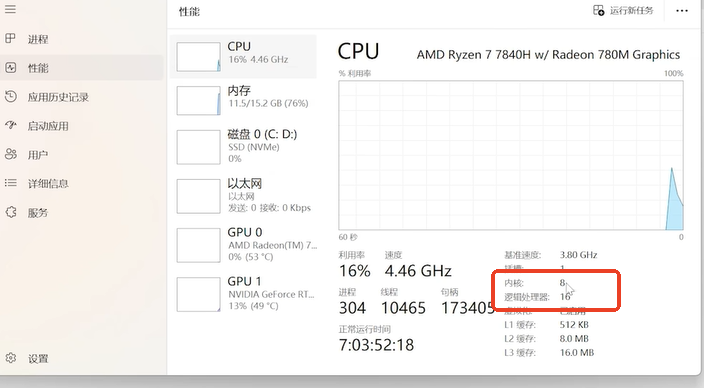The height and width of the screenshot is (388, 704).
Task: Click the 句柄 count value
Action: (468, 308)
